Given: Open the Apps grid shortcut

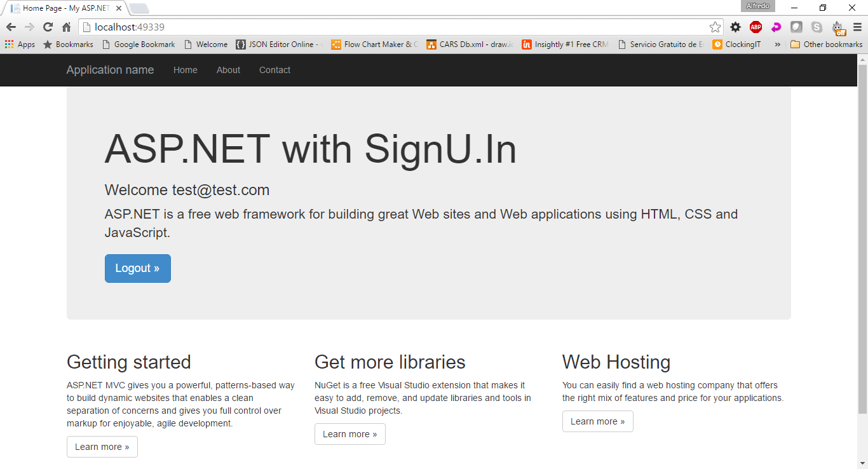Looking at the screenshot, I should point(20,44).
